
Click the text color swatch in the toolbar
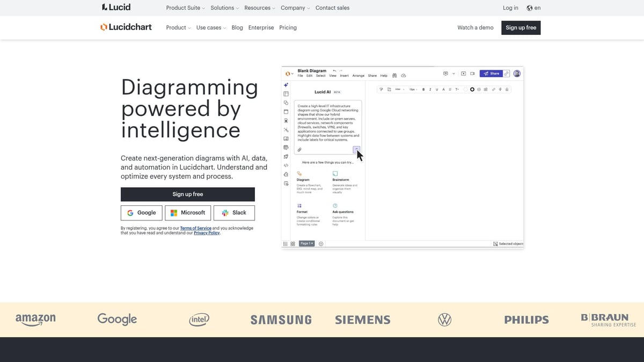pos(443,90)
